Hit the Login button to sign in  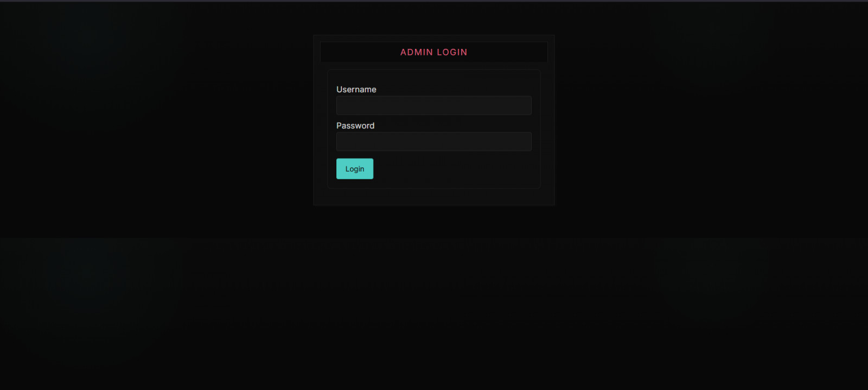(354, 169)
